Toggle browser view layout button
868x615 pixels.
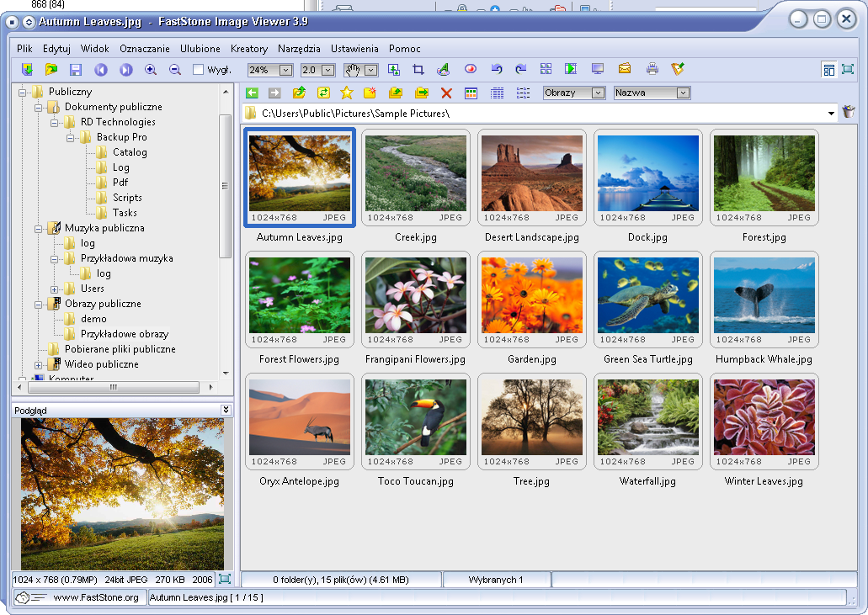pos(828,70)
